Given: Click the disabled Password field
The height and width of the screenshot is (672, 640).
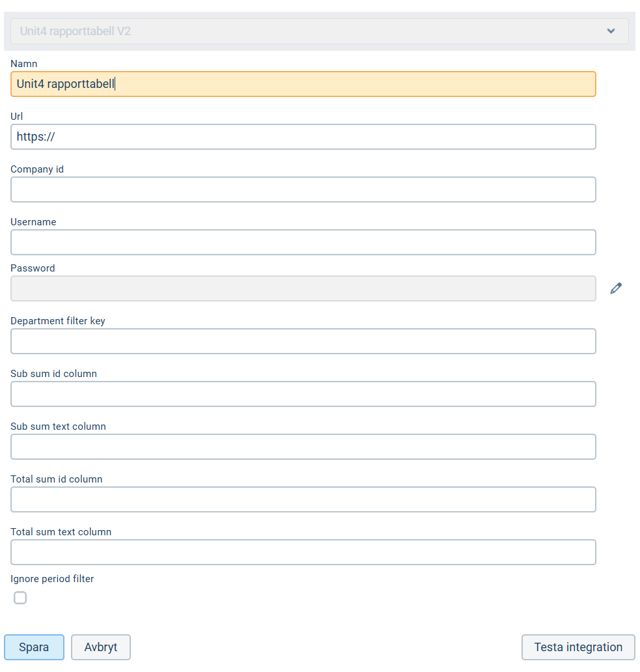Looking at the screenshot, I should tap(303, 288).
